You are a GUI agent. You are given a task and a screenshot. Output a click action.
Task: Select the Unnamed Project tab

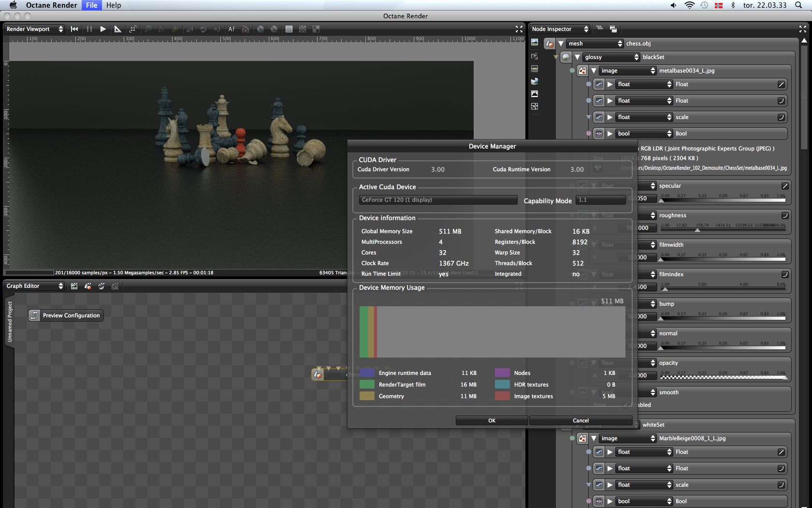pos(10,321)
